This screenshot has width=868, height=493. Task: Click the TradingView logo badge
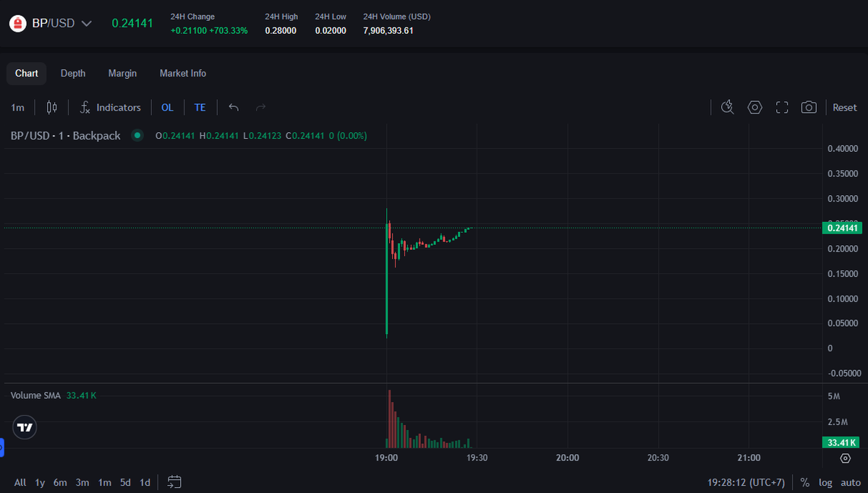click(x=25, y=427)
